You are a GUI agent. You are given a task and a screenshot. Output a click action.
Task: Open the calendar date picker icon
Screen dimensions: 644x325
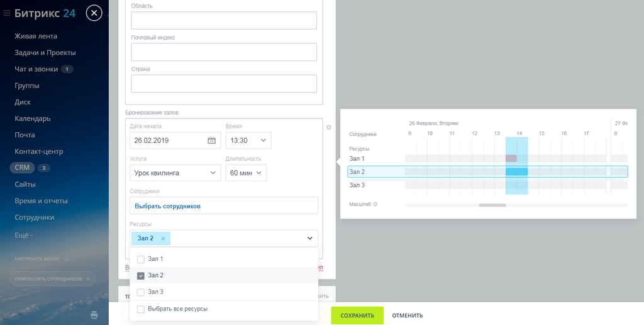pyautogui.click(x=211, y=140)
